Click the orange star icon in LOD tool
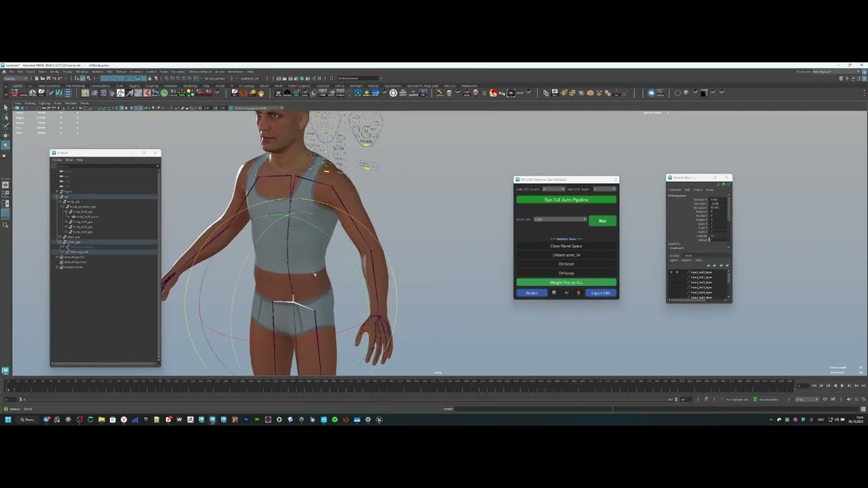The width and height of the screenshot is (868, 488). point(578,293)
